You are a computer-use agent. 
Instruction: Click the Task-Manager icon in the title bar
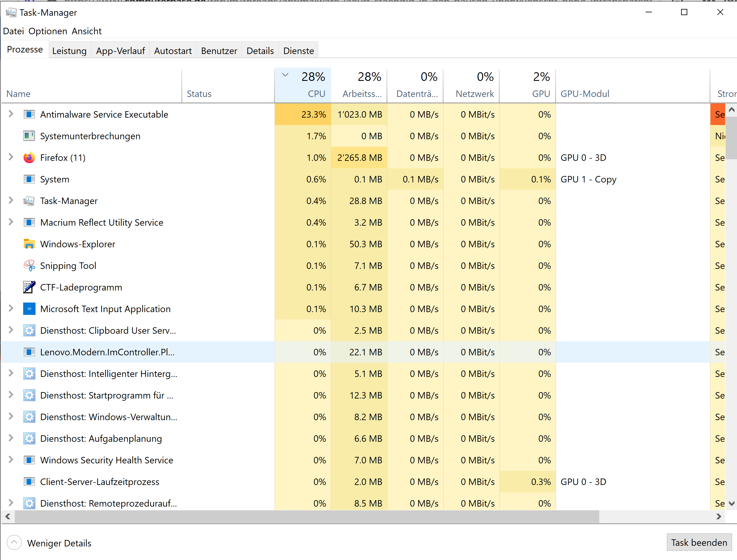[12, 12]
